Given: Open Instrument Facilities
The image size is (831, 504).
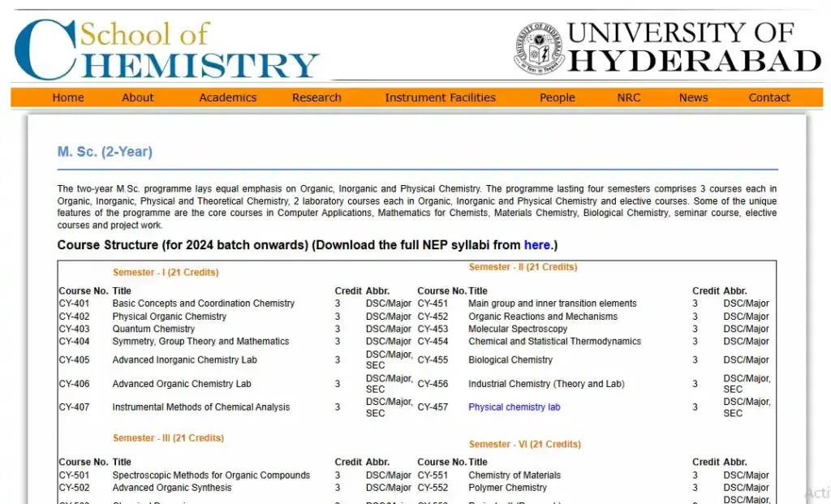Looking at the screenshot, I should [440, 97].
